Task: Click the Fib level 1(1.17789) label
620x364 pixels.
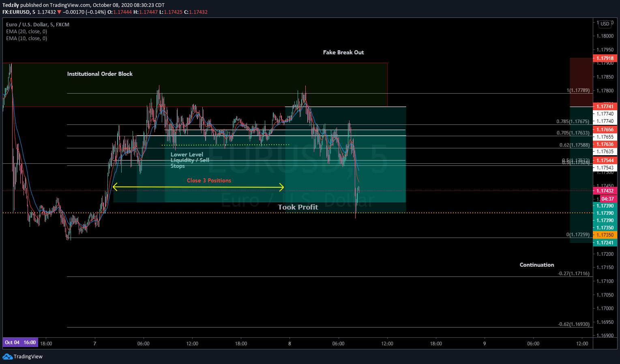Action: (x=578, y=90)
